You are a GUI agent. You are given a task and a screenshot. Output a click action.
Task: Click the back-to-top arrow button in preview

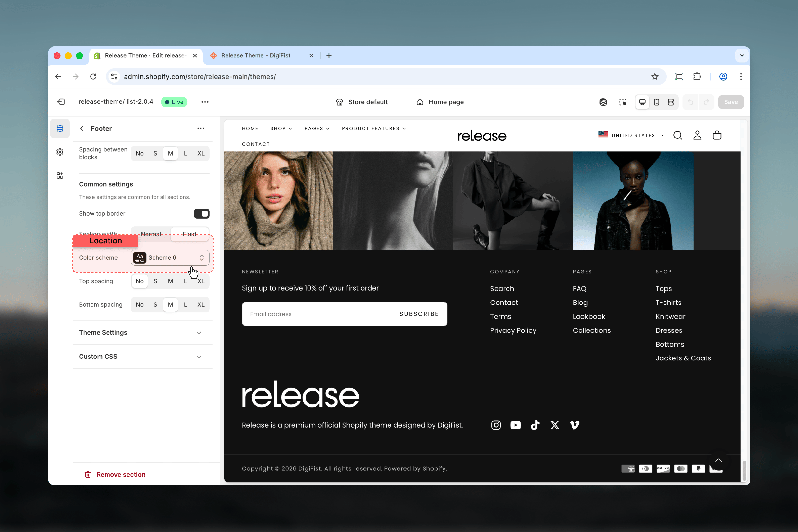(x=718, y=460)
